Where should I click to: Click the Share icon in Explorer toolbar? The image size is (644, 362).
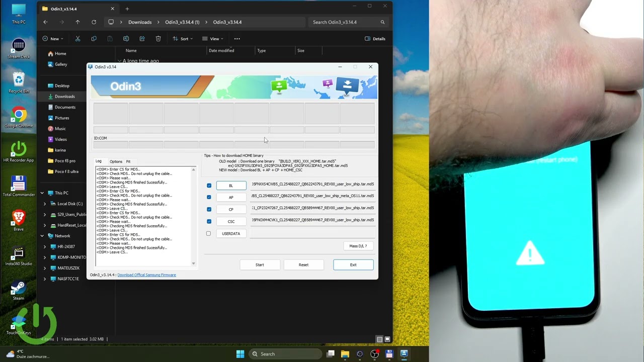point(142,39)
